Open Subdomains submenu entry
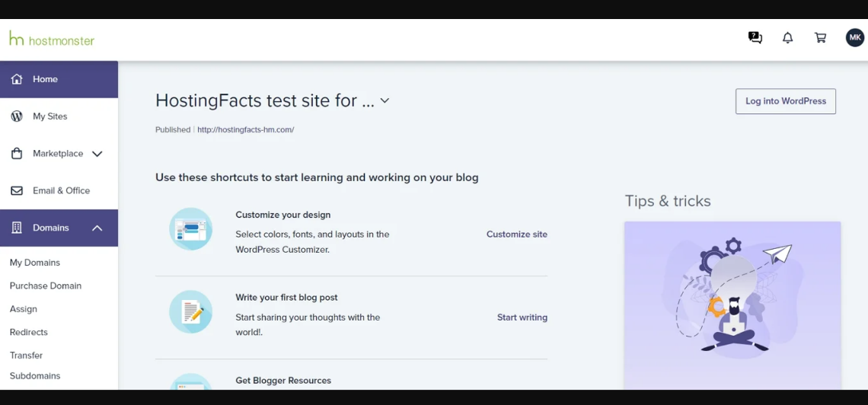868x405 pixels. coord(35,375)
